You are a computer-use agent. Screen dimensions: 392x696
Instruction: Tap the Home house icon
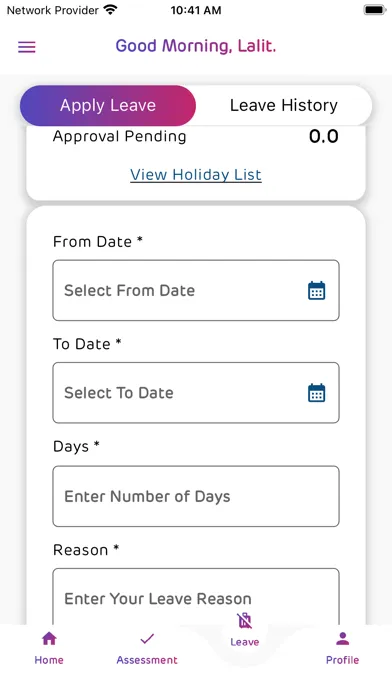[x=49, y=639]
